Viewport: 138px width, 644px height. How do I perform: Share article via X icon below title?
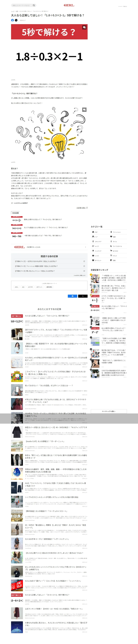click(16, 20)
